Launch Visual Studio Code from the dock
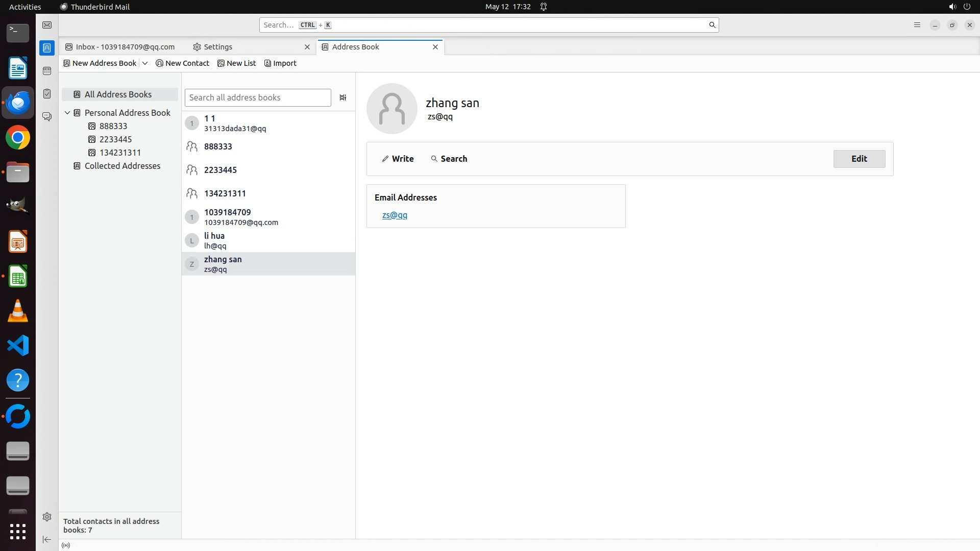This screenshot has height=551, width=980. 18,346
